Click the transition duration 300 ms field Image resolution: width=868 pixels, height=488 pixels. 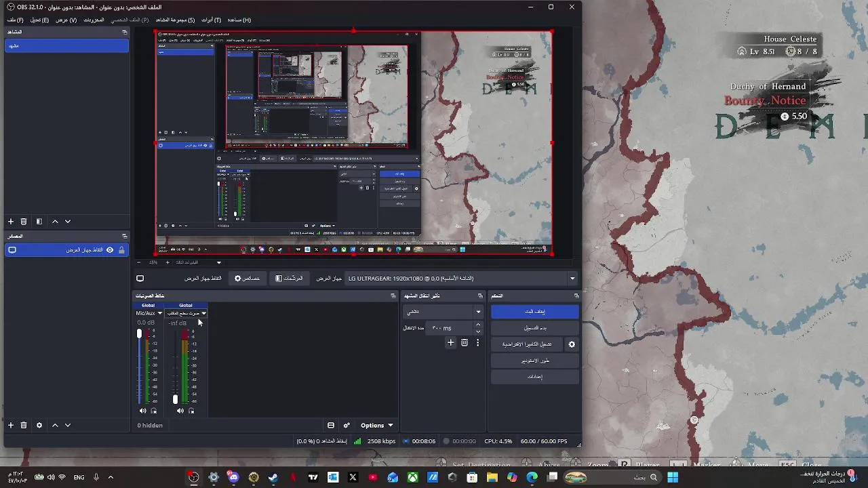click(449, 328)
